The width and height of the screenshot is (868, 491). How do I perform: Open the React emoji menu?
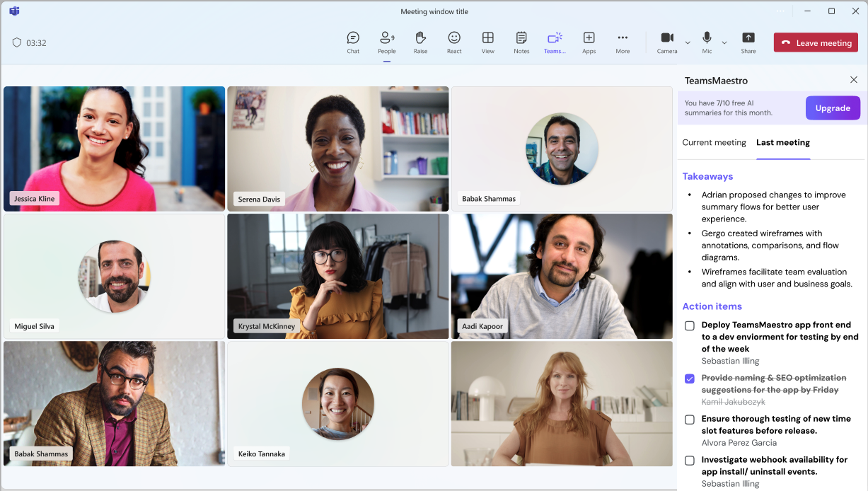coord(454,42)
